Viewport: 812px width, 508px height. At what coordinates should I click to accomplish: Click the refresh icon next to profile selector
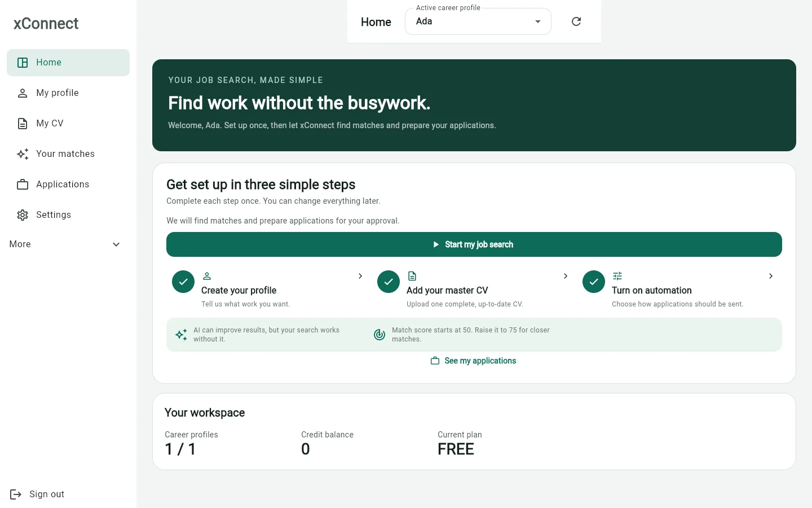point(576,21)
